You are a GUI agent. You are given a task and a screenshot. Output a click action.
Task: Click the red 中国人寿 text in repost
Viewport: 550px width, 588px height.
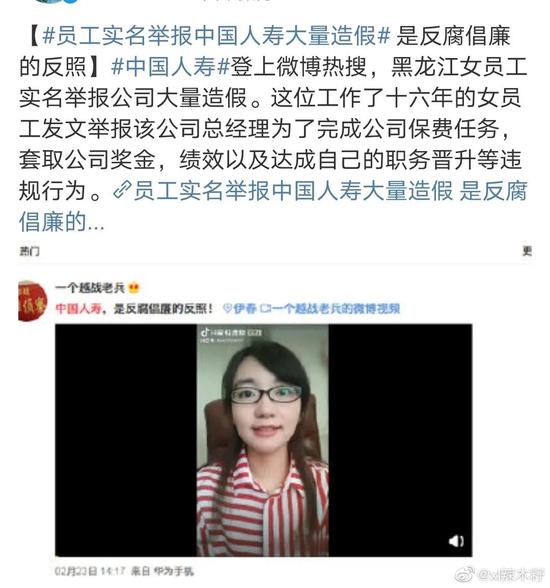tap(79, 308)
